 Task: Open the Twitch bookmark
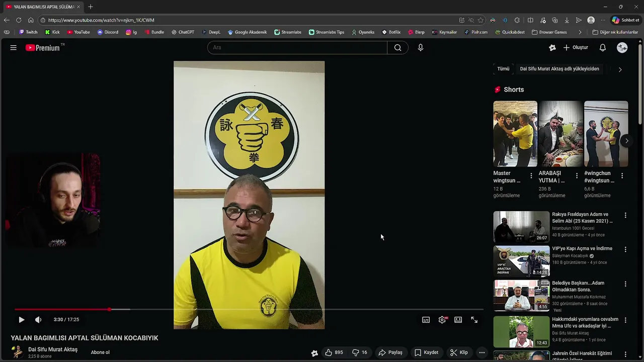coord(28,32)
